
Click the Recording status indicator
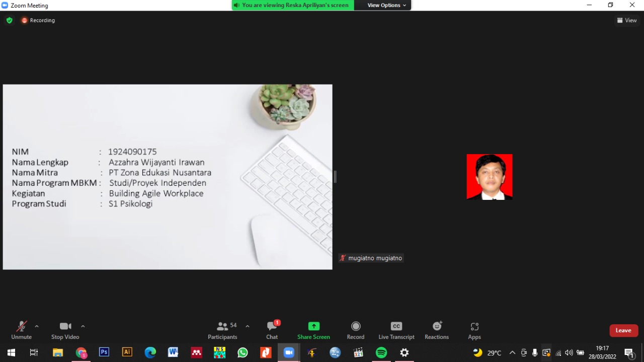click(38, 21)
